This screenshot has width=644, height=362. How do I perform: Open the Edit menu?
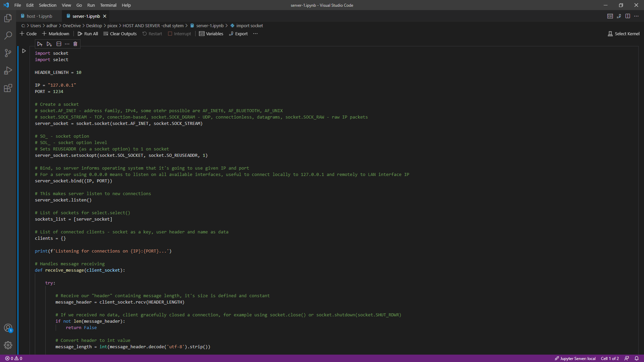[30, 5]
